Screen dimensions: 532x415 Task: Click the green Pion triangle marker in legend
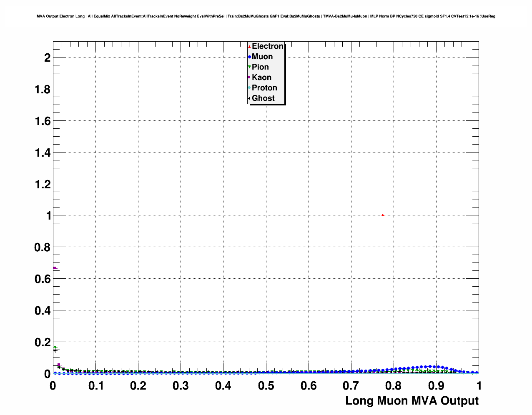pos(249,67)
